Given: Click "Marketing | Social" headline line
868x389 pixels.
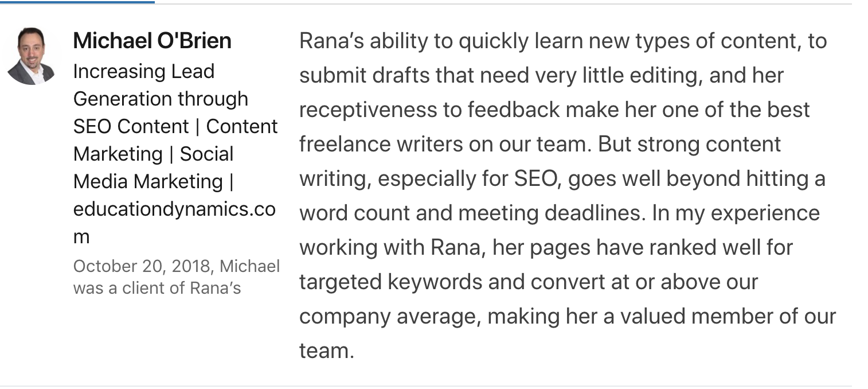Looking at the screenshot, I should coord(153,154).
